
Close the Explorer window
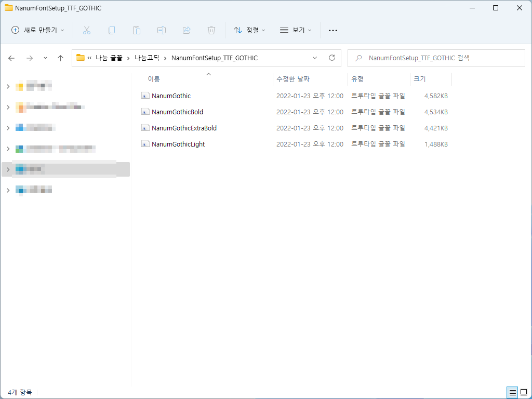tap(519, 8)
